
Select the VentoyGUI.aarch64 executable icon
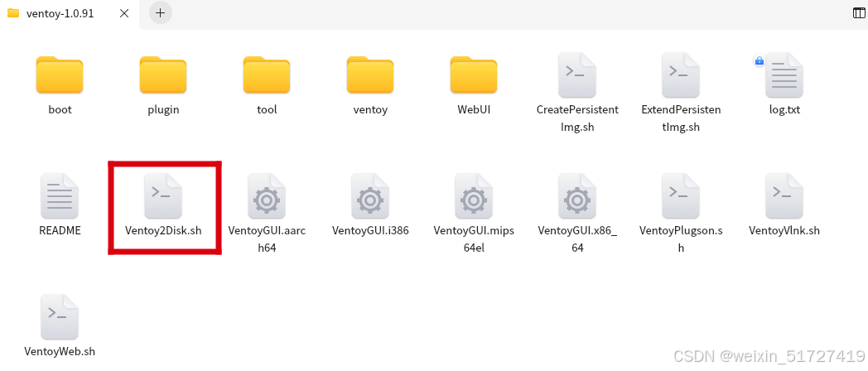coord(267,195)
